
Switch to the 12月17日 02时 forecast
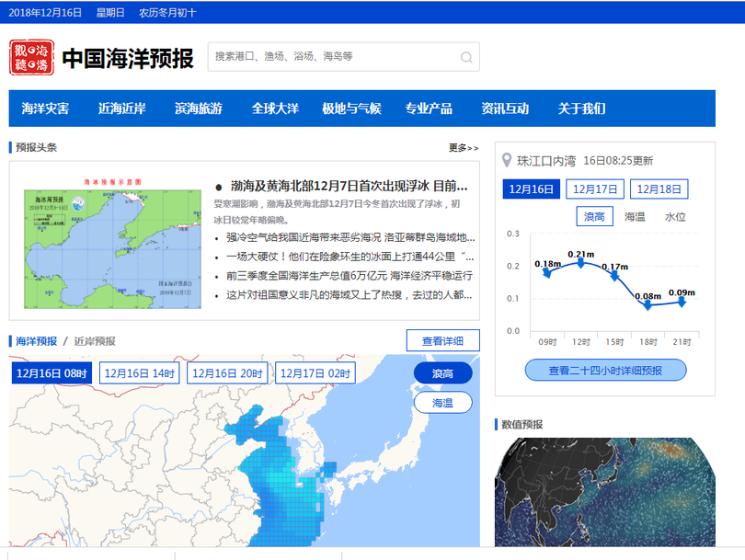click(315, 372)
